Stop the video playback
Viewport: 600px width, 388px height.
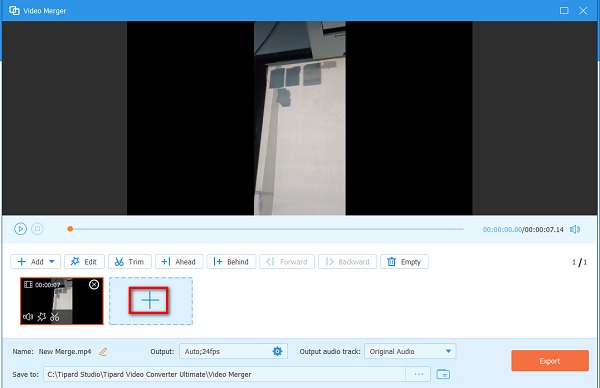[x=37, y=229]
